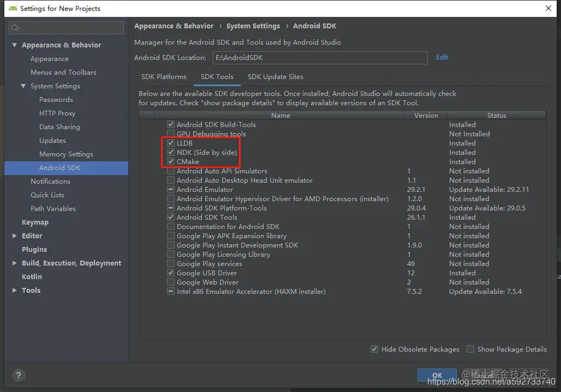The height and width of the screenshot is (392, 561).
Task: Open the SDK Update Sites tab
Action: 275,77
